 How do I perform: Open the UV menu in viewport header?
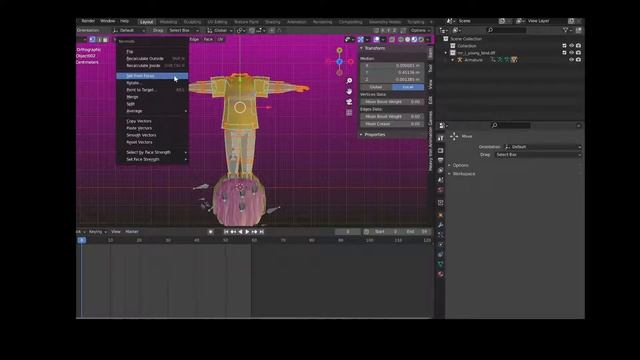coord(220,40)
